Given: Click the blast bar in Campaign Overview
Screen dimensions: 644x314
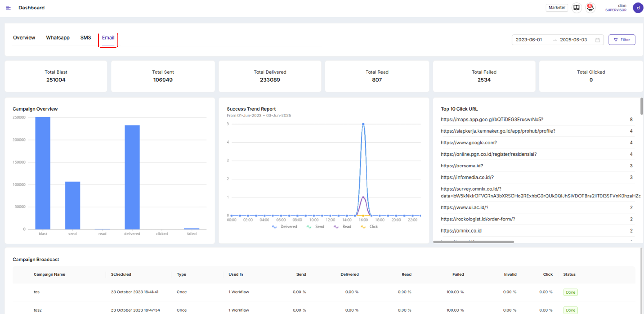Looking at the screenshot, I should (43, 173).
